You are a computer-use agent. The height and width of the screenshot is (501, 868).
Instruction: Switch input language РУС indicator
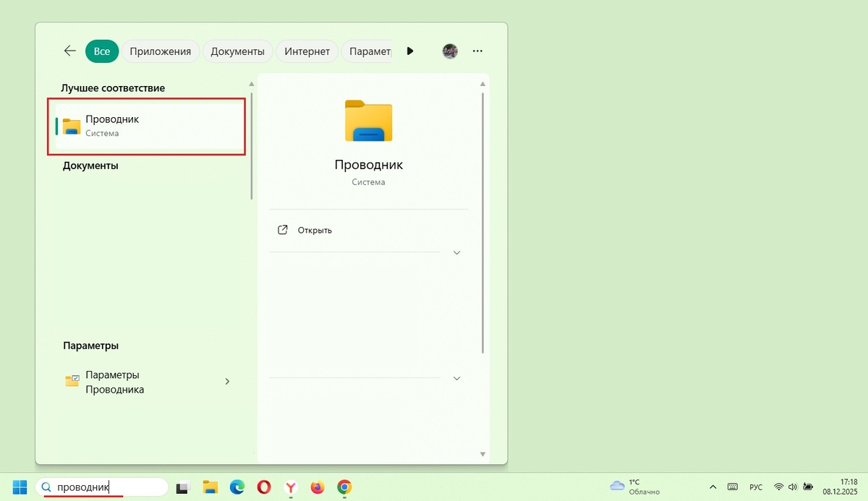tap(755, 487)
